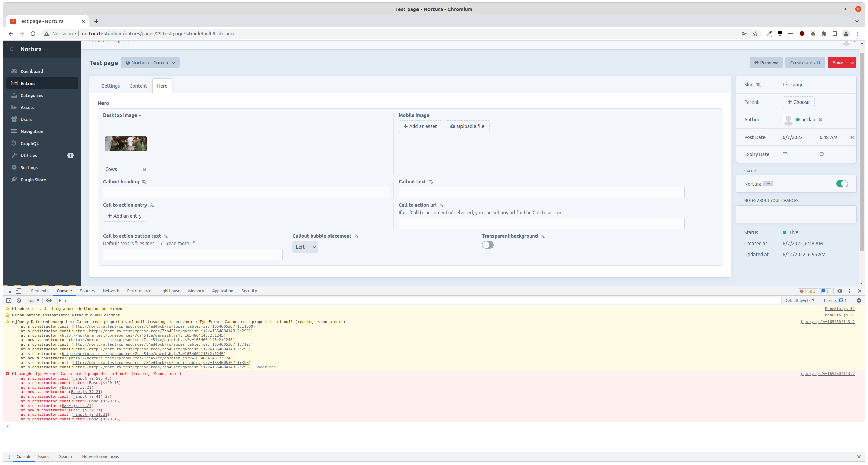Activate the inspect element picker in DevTools
Image resolution: width=868 pixels, height=465 pixels.
(x=8, y=291)
